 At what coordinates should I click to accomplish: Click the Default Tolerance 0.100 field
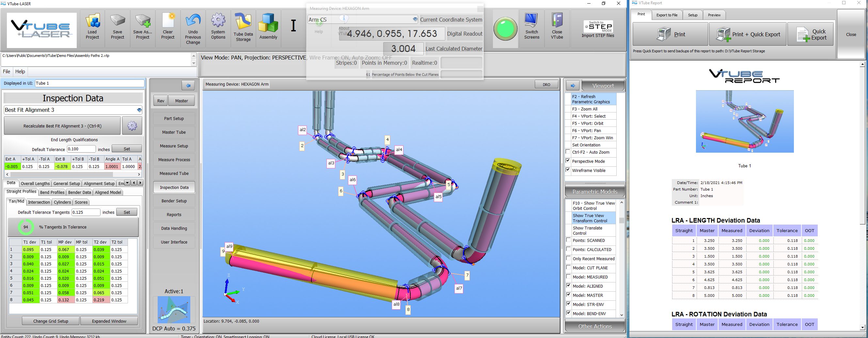point(81,149)
